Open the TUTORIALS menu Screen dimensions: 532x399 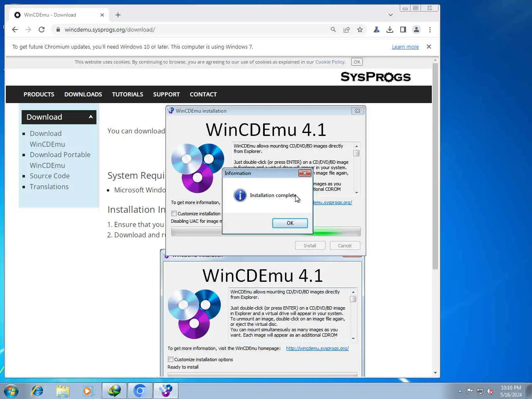click(128, 94)
